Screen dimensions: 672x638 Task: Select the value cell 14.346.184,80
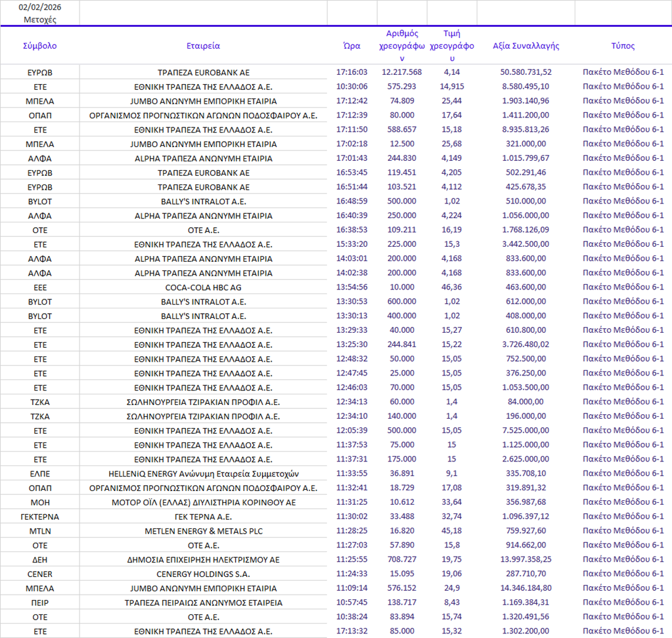pyautogui.click(x=526, y=588)
